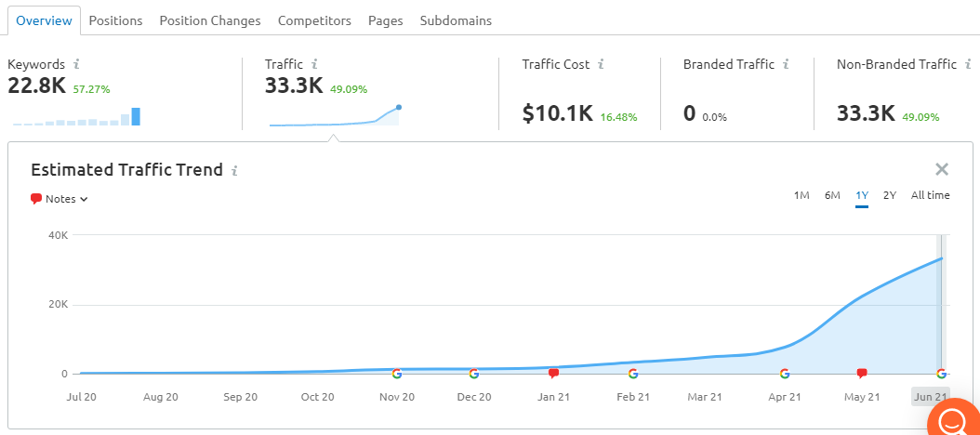
Task: Select the 6M time range
Action: tap(832, 195)
